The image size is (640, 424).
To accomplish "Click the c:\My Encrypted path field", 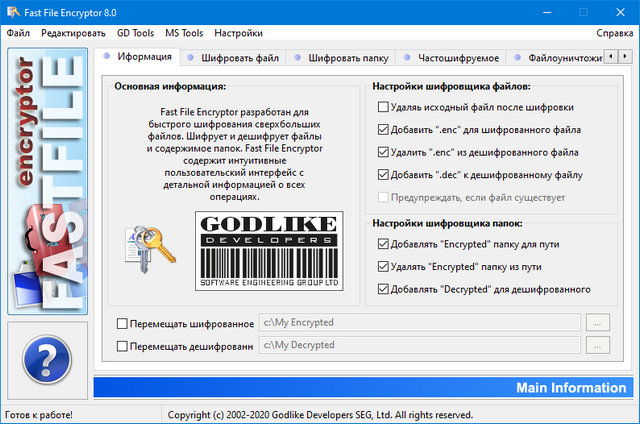I will coord(420,323).
